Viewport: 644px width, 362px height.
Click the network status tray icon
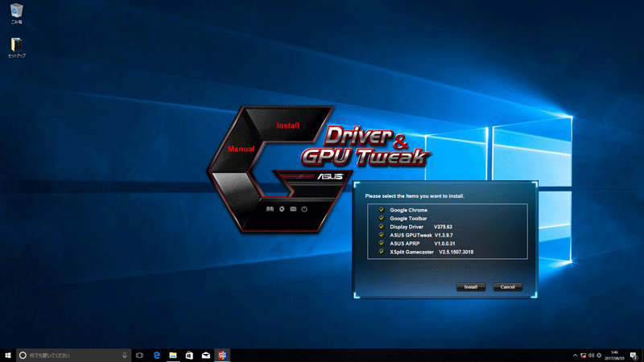[583, 356]
